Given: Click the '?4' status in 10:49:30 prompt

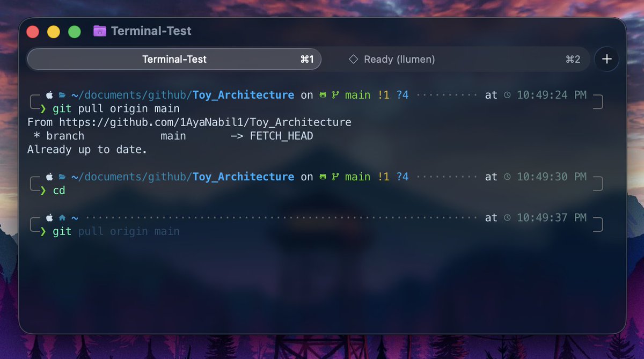Looking at the screenshot, I should click(x=402, y=177).
